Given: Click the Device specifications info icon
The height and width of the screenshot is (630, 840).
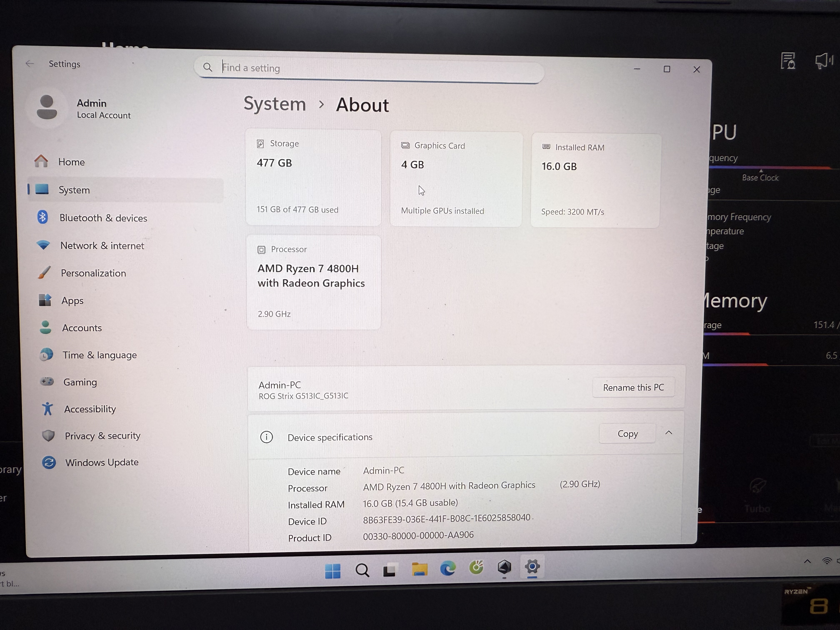Looking at the screenshot, I should 267,437.
